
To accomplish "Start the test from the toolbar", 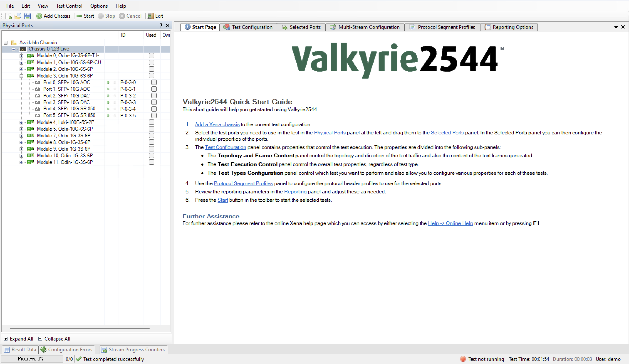I will pos(85,16).
